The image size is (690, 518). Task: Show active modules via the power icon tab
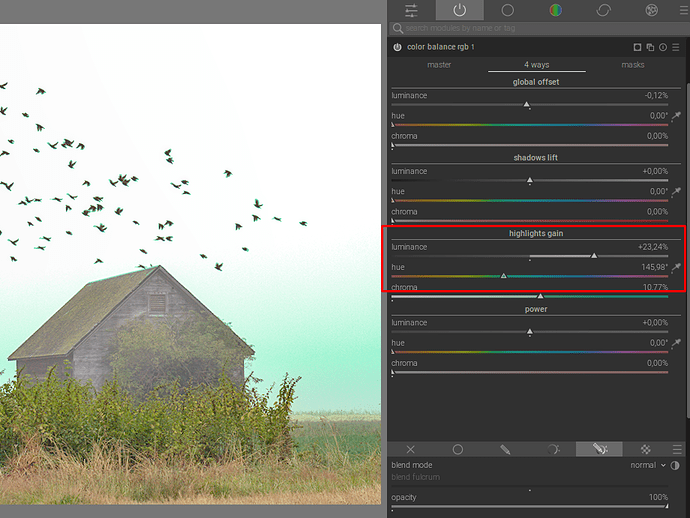click(459, 10)
